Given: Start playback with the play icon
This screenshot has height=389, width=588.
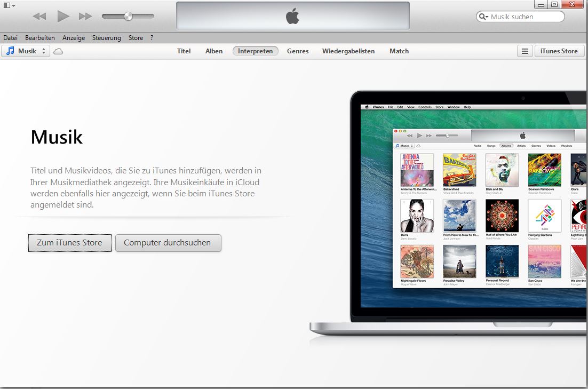Looking at the screenshot, I should coord(63,16).
